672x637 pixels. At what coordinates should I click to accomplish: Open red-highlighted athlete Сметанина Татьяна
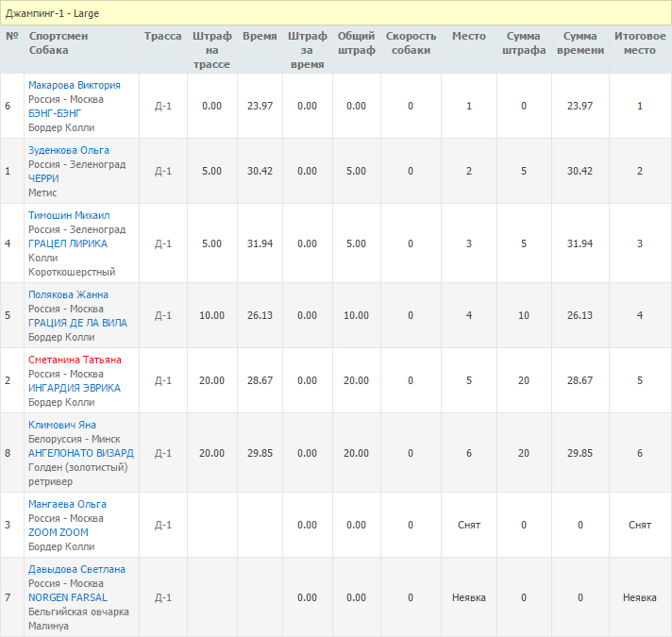pos(75,360)
